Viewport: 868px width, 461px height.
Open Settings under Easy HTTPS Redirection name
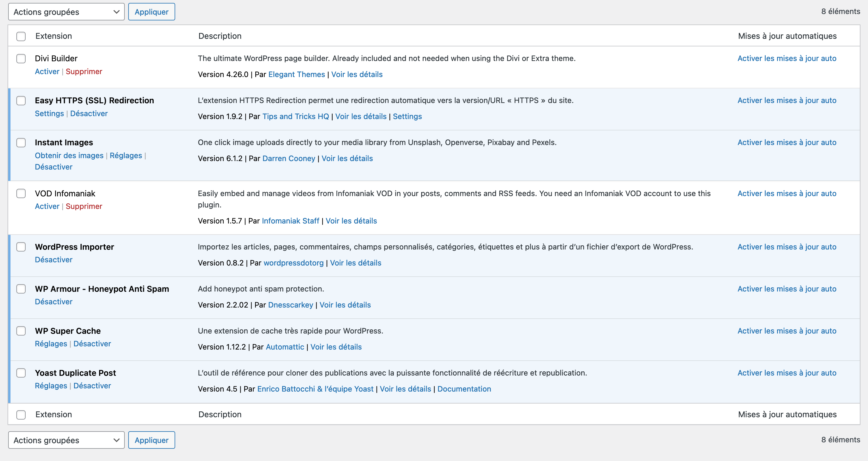pyautogui.click(x=50, y=114)
